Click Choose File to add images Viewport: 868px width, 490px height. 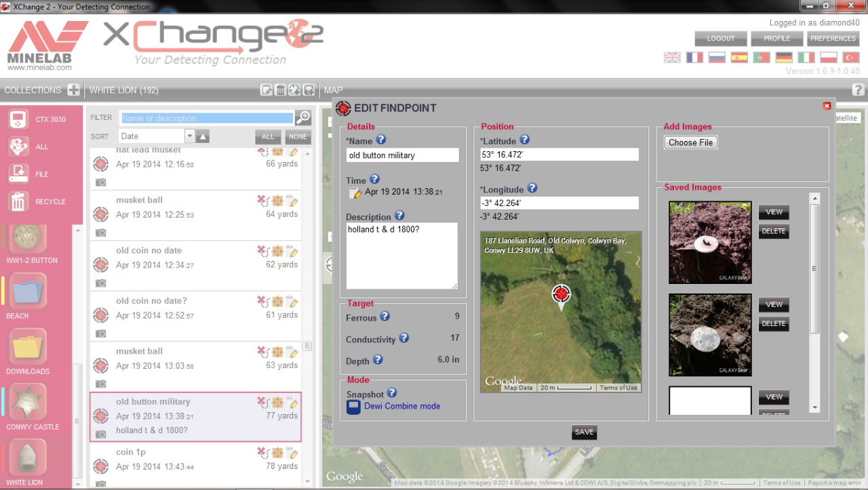pos(691,142)
